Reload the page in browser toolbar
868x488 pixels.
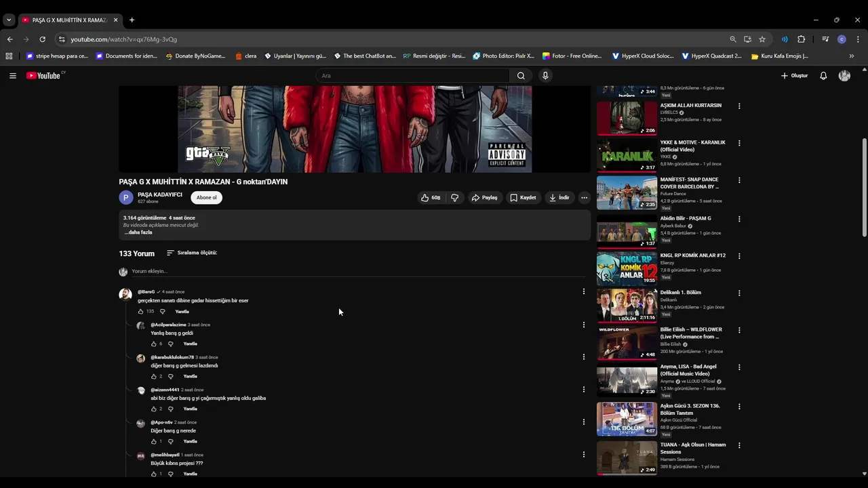point(42,39)
